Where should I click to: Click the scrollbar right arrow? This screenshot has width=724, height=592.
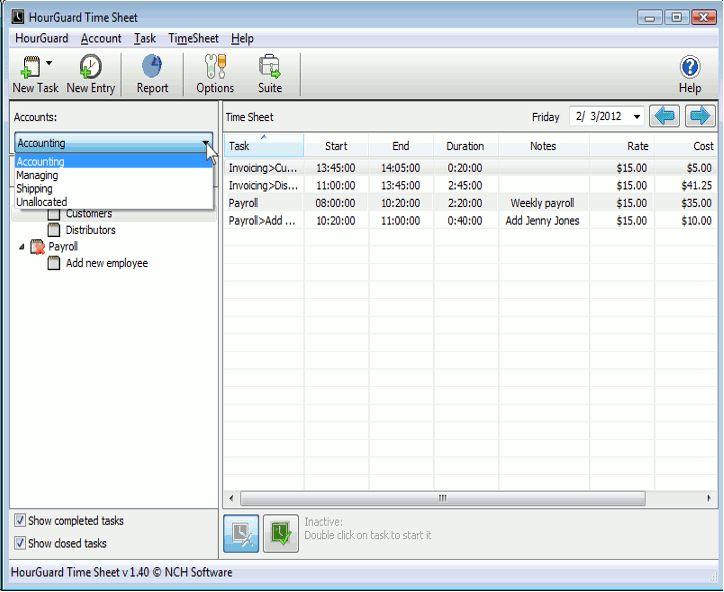pyautogui.click(x=709, y=498)
